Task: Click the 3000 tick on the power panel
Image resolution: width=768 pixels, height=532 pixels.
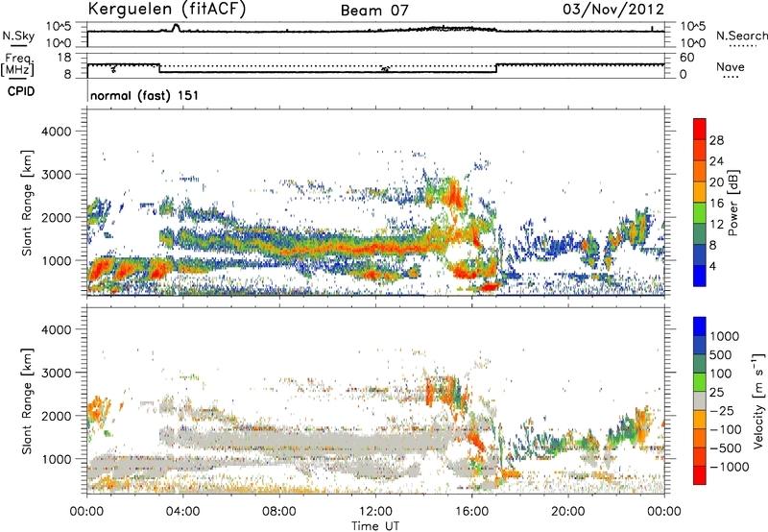Action: [x=56, y=175]
